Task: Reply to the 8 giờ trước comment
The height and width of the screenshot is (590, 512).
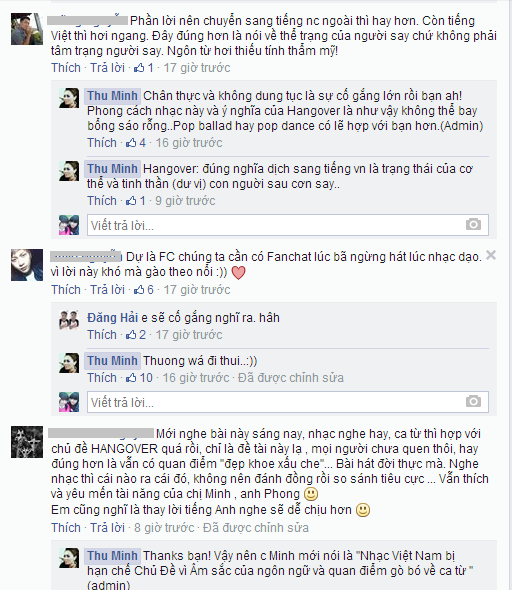Action: click(107, 528)
